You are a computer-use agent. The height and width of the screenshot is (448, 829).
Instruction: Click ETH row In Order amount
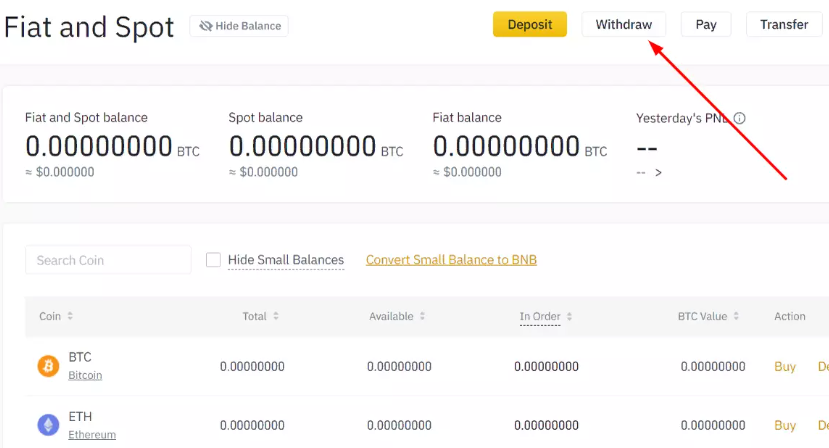click(546, 425)
